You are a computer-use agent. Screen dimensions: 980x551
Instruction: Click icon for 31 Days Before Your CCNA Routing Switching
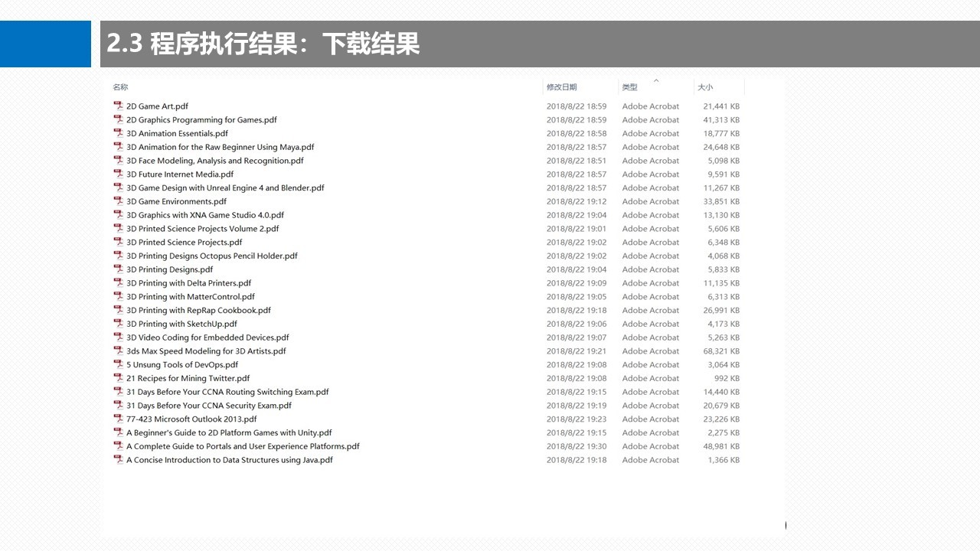119,392
